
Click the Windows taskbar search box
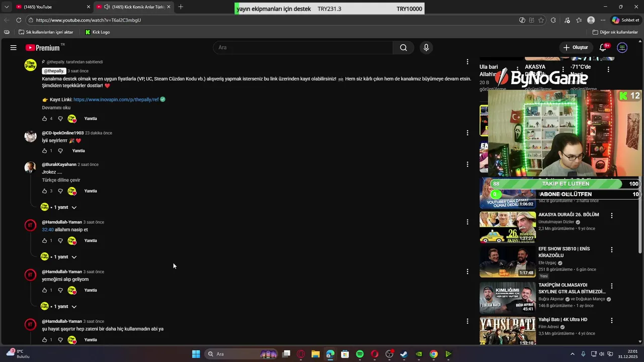click(x=242, y=354)
